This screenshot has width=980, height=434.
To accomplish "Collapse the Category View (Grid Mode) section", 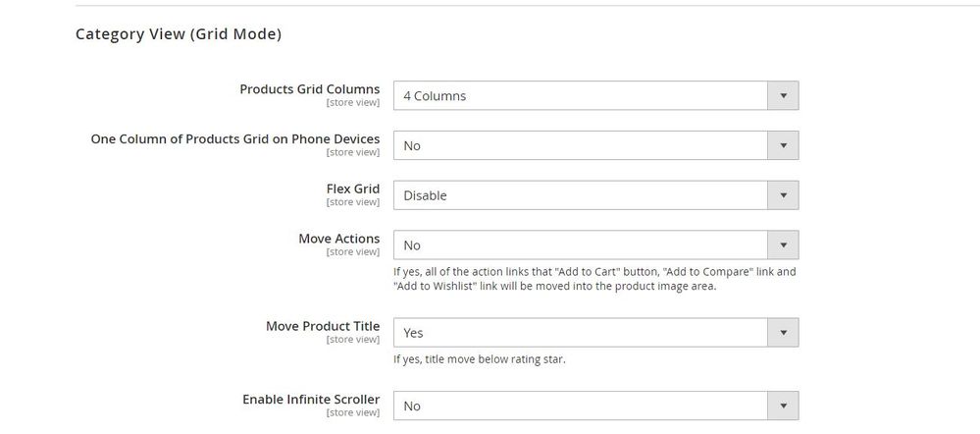I will [179, 34].
